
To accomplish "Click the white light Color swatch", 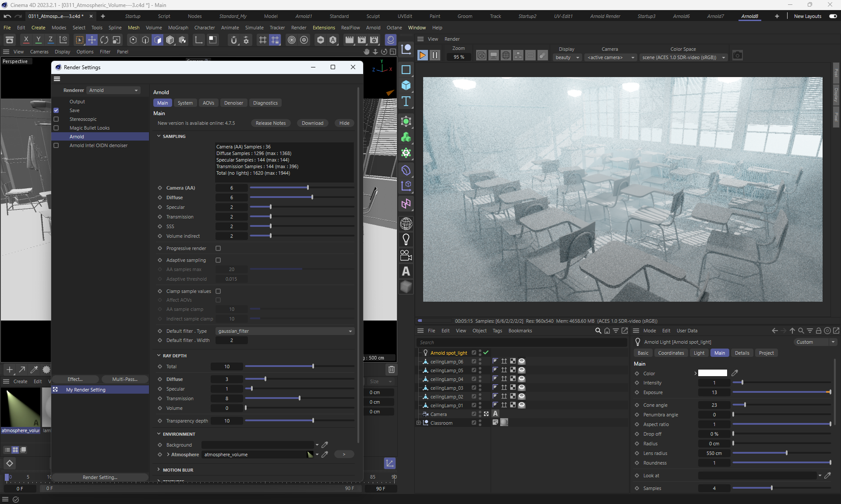I will pyautogui.click(x=712, y=373).
